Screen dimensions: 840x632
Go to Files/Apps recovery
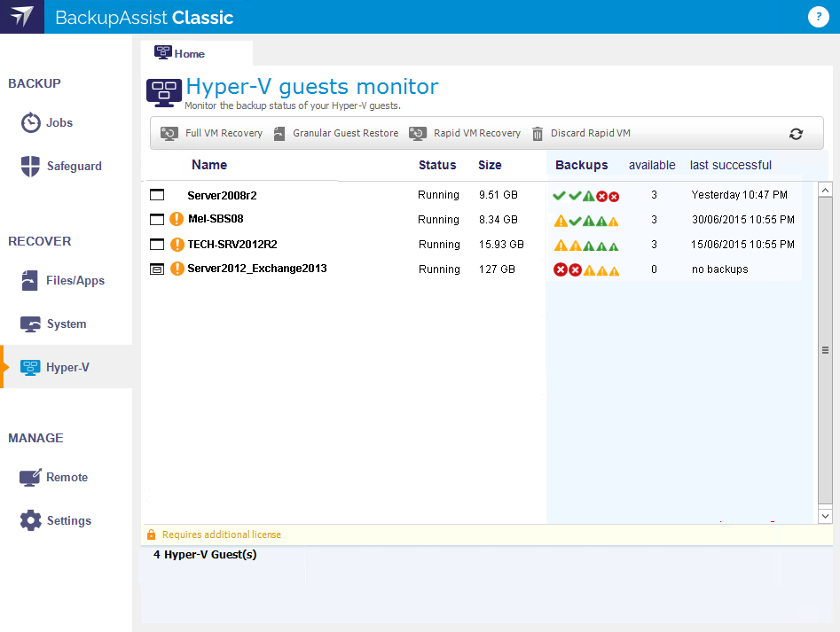click(x=75, y=280)
